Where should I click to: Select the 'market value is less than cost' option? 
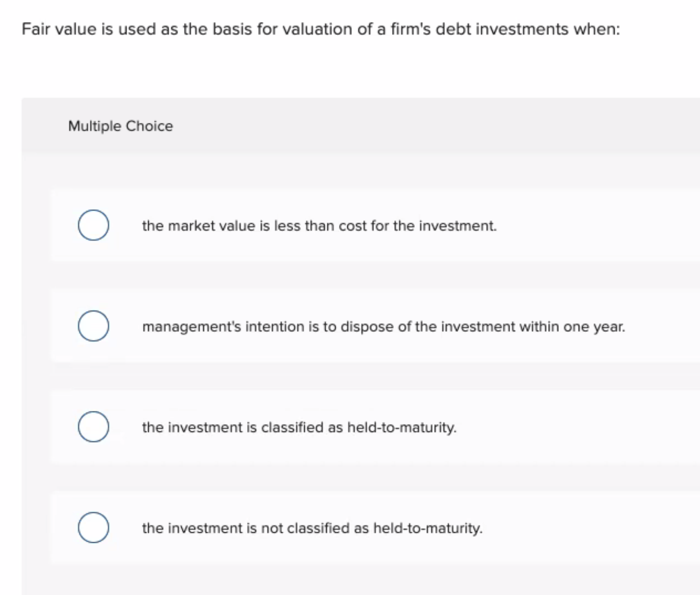click(93, 225)
